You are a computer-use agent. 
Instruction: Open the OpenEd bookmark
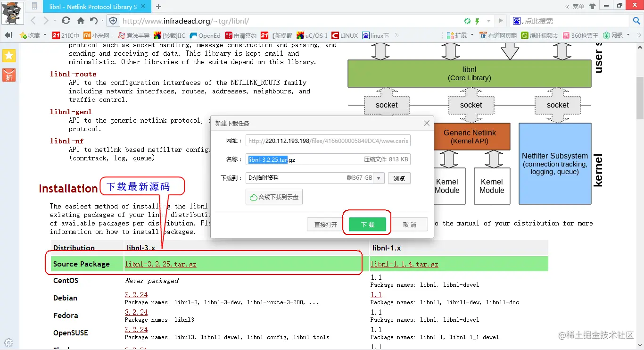tap(205, 35)
